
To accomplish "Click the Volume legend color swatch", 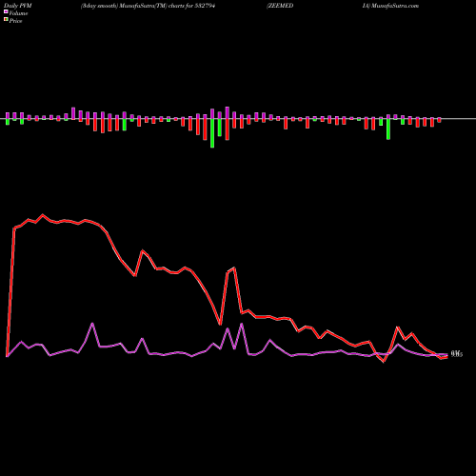I will (6, 11).
